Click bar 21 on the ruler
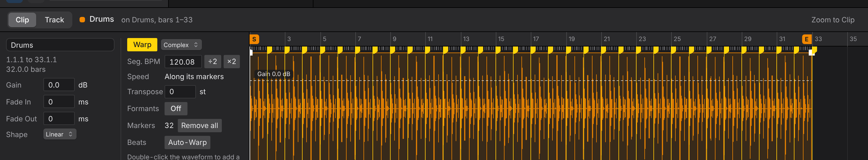 pyautogui.click(x=606, y=39)
